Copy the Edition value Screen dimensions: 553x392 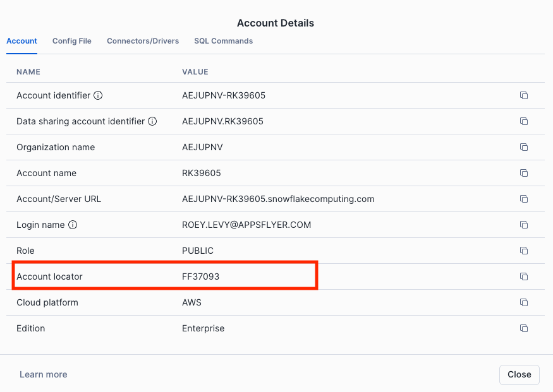523,328
